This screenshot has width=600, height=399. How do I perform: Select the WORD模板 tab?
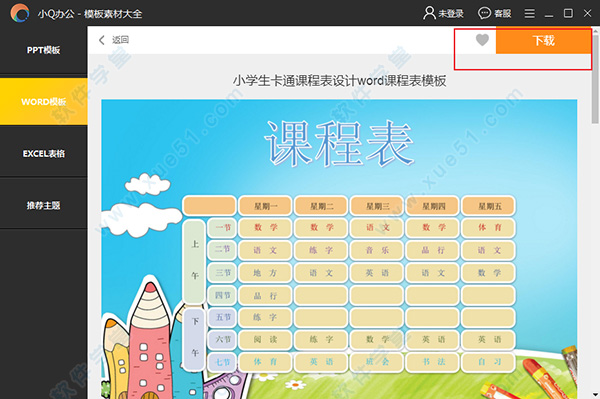(44, 102)
